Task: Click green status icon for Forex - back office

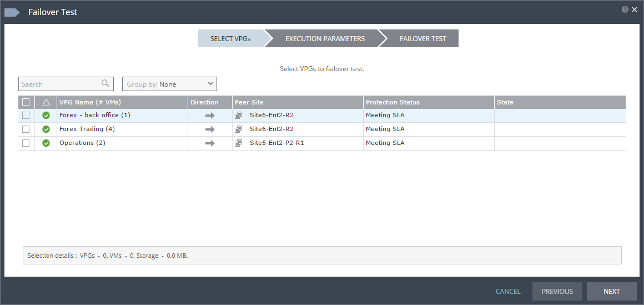Action: 46,116
